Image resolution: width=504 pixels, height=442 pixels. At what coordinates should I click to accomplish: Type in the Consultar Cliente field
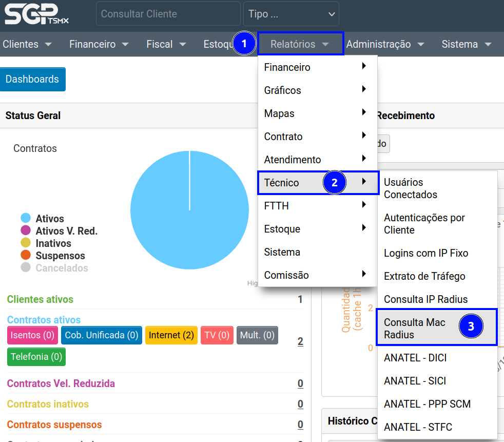click(168, 14)
